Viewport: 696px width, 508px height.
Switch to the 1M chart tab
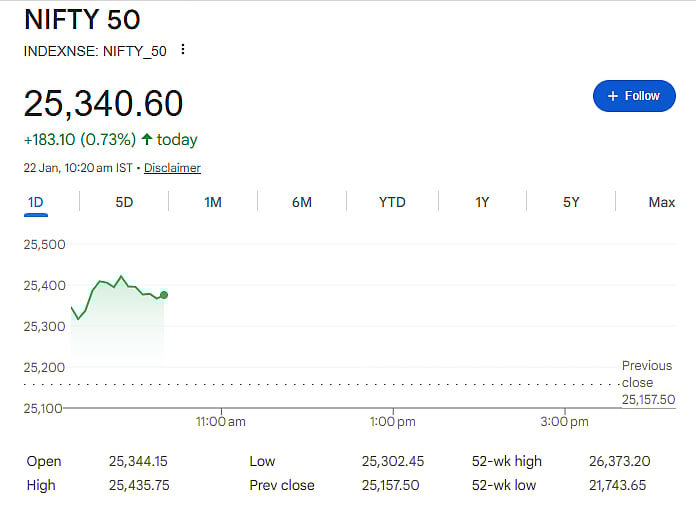213,202
